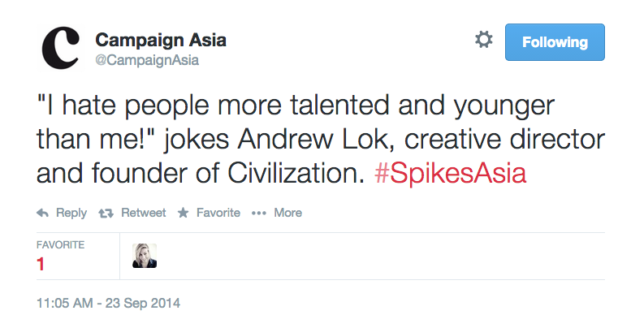
Task: Expand the More actions label
Action: pyautogui.click(x=287, y=213)
